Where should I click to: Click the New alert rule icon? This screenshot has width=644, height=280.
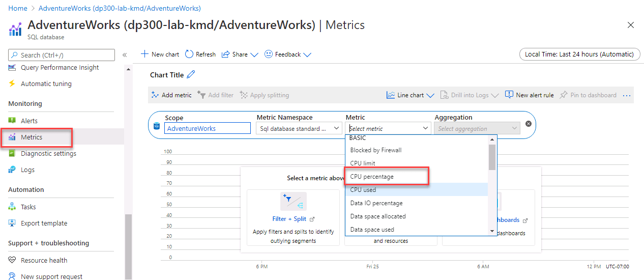(509, 95)
